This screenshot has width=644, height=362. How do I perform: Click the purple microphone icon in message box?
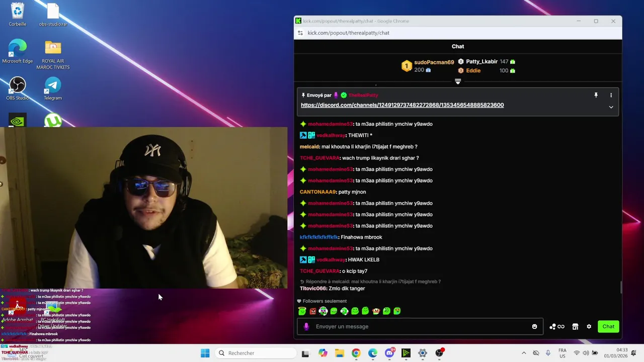pyautogui.click(x=306, y=326)
